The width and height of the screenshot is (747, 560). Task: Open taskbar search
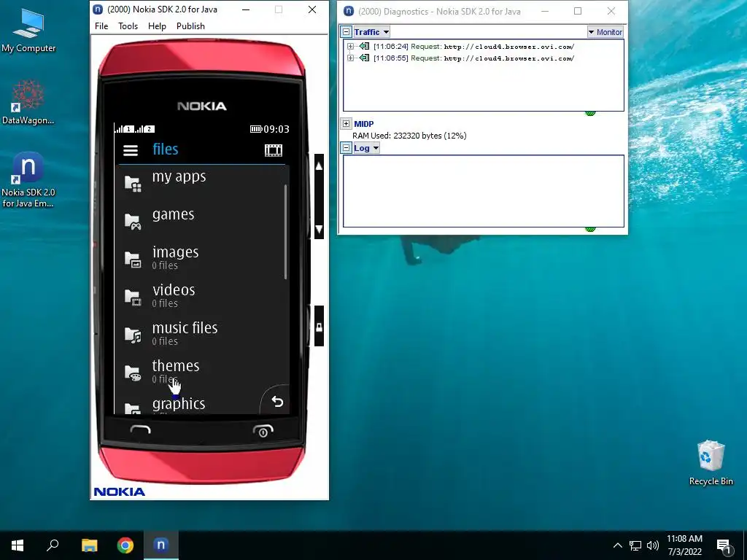(53, 545)
